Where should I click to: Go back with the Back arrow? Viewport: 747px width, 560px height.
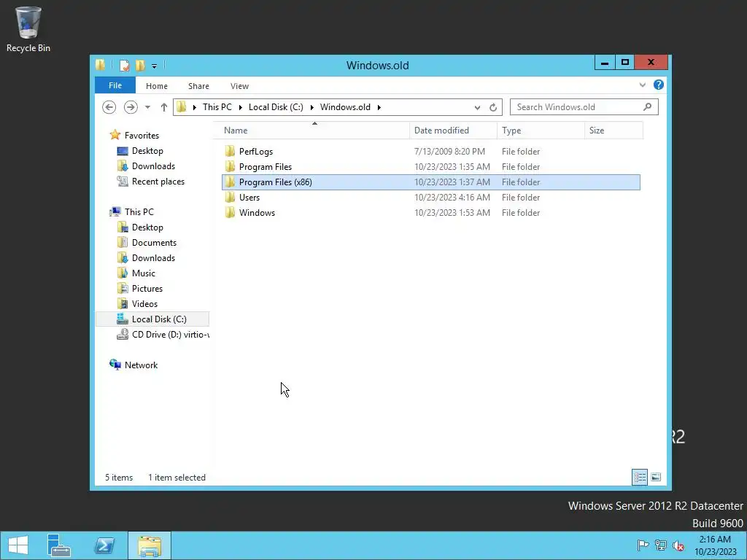tap(109, 107)
